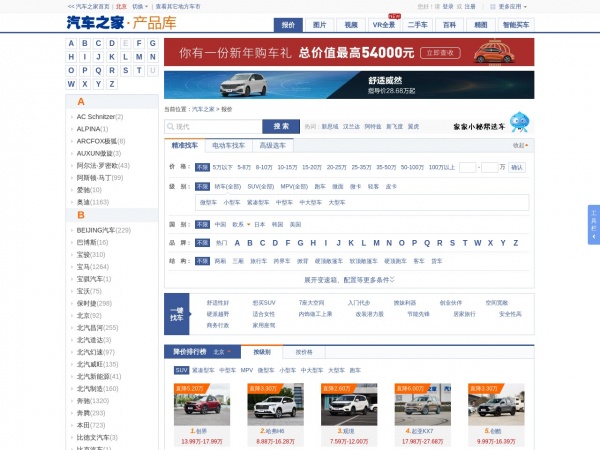Select the SUV ranking category chip
The width and height of the screenshot is (600, 450).
click(181, 370)
